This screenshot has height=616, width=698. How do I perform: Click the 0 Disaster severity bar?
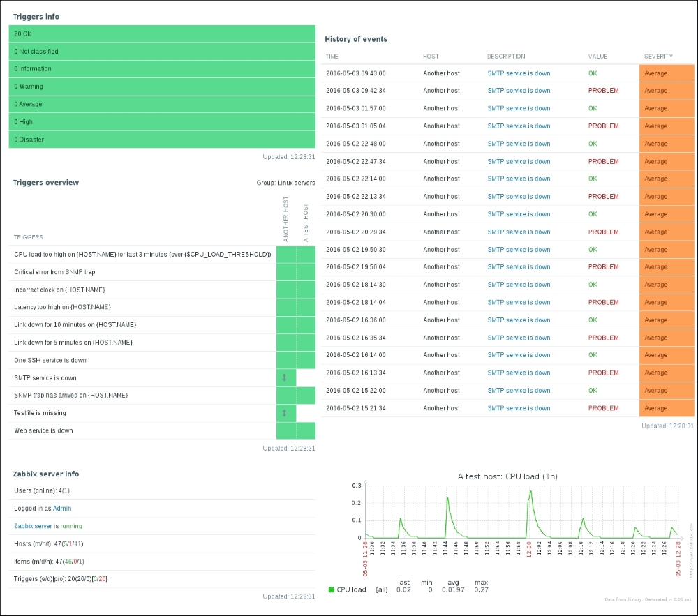(x=162, y=140)
